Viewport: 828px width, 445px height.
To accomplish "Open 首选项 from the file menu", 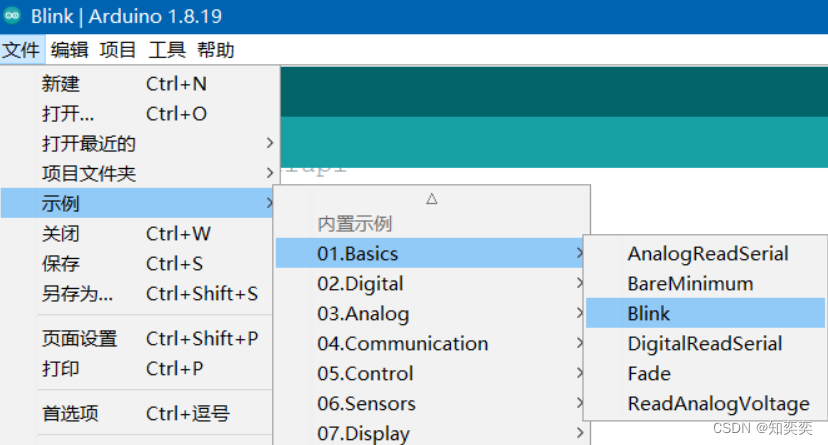I will click(x=137, y=413).
